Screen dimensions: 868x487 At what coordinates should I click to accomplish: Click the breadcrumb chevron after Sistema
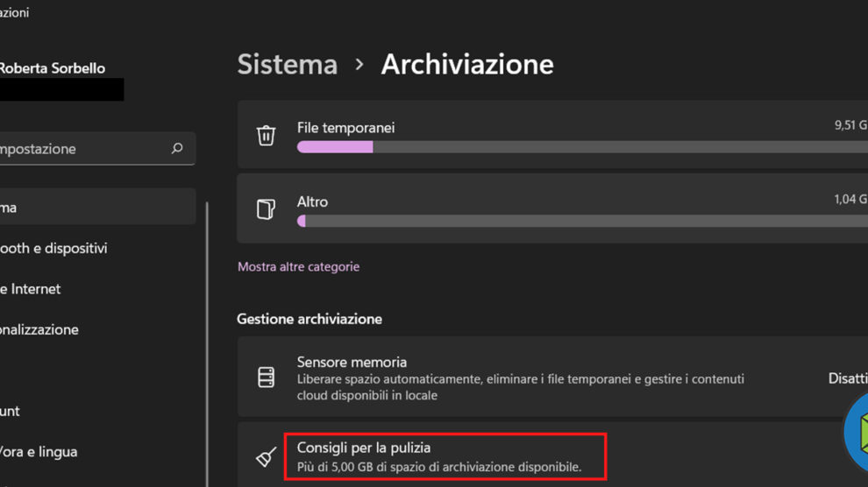pyautogui.click(x=359, y=65)
